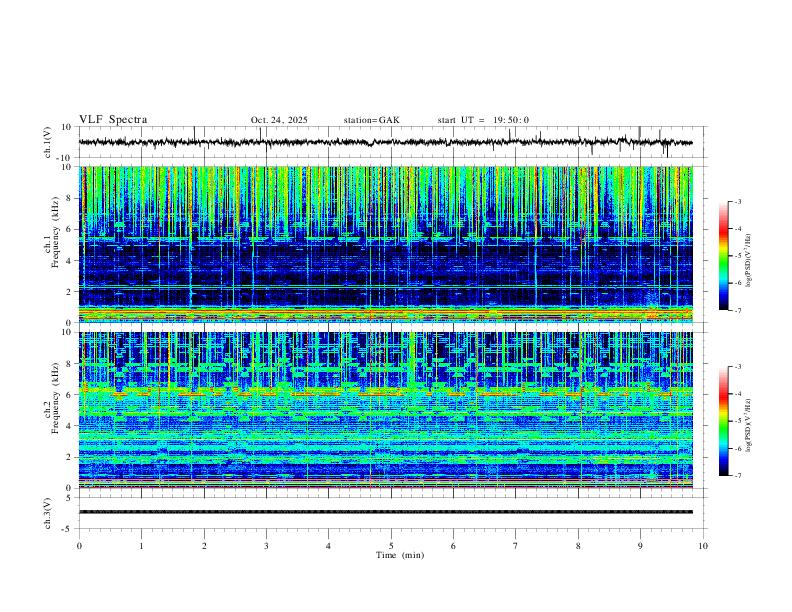This screenshot has width=792, height=612.
Task: Click the "VLF Spectra" plot title
Action: (x=113, y=120)
